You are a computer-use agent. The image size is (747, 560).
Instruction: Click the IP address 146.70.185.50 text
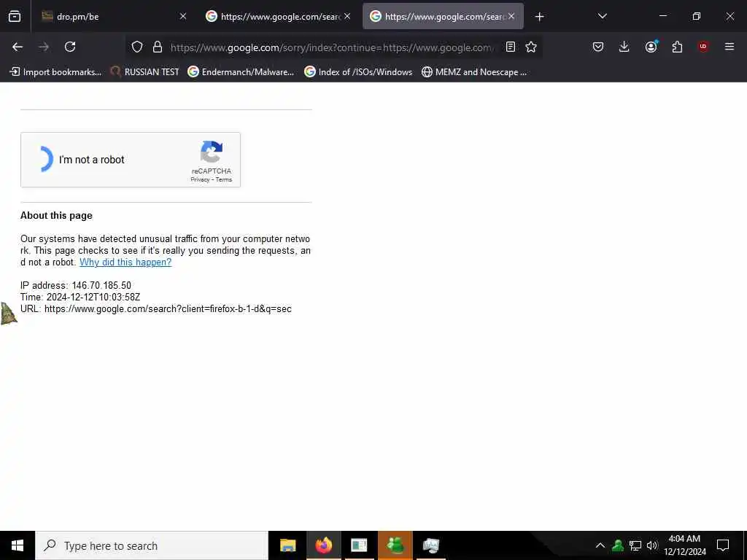pos(76,285)
